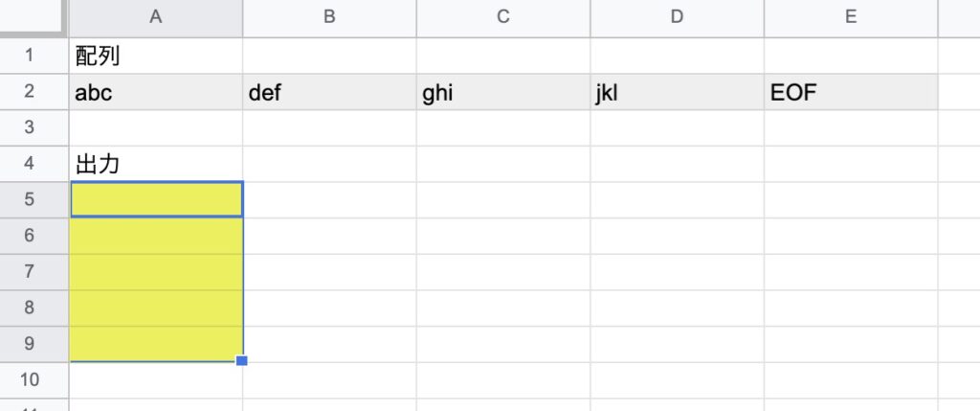980x411 pixels.
Task: Select cell C2 with text ghi
Action: pyautogui.click(x=503, y=93)
